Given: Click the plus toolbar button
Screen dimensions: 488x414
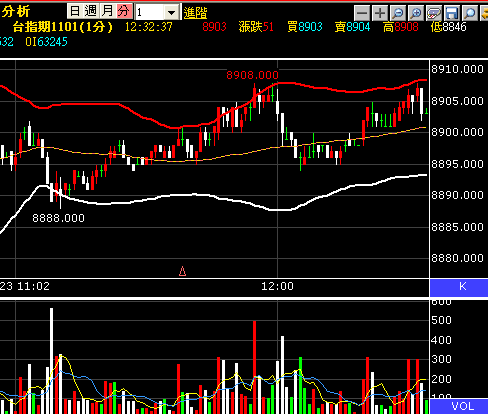Looking at the screenshot, I should point(380,13).
